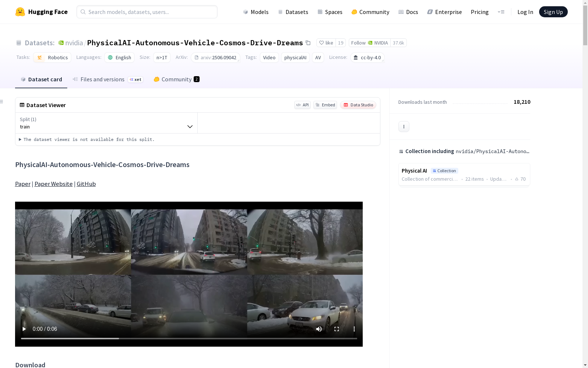Open the arxiv:2506.09042 tag

click(215, 57)
